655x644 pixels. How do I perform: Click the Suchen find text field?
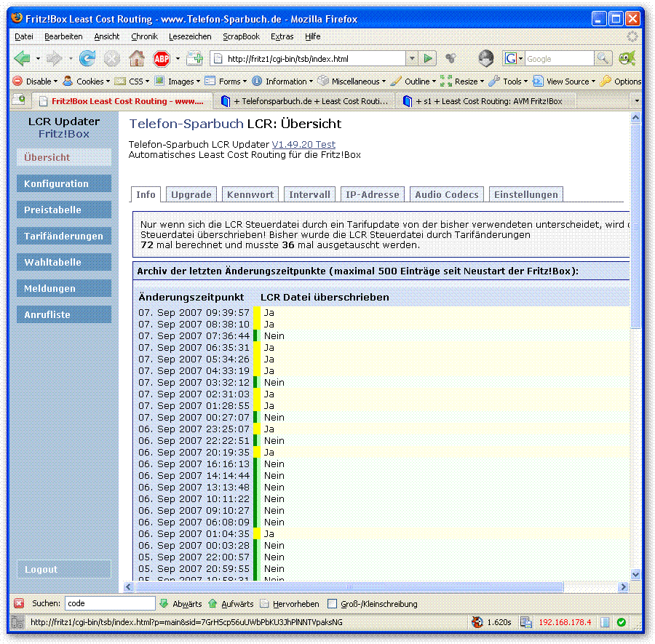[x=110, y=603]
